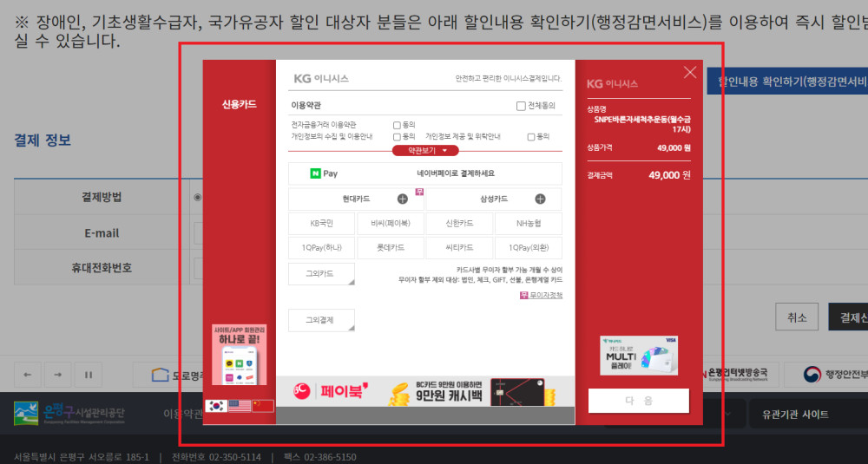
Task: Choose 비씨(페이북) card
Action: (391, 224)
